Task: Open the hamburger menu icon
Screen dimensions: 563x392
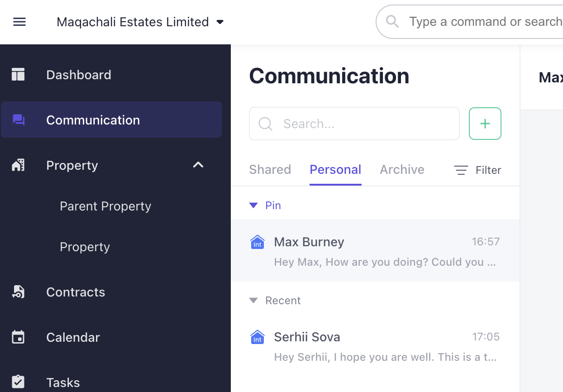Action: (x=19, y=22)
